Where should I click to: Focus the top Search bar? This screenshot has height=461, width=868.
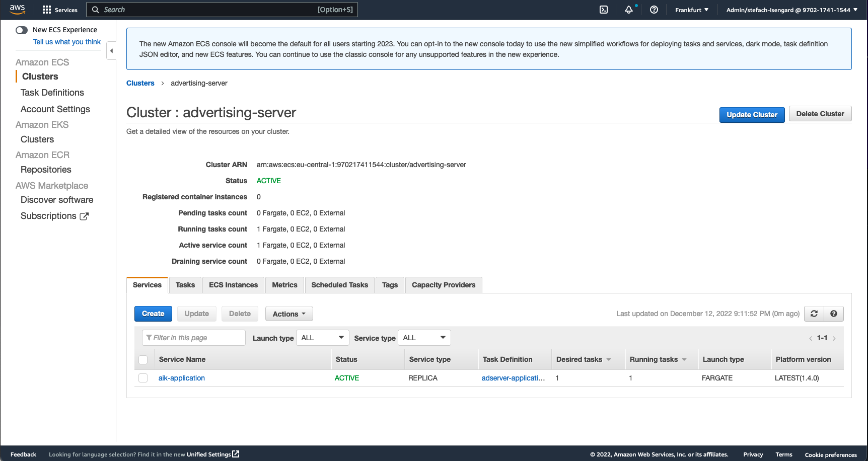pos(222,10)
